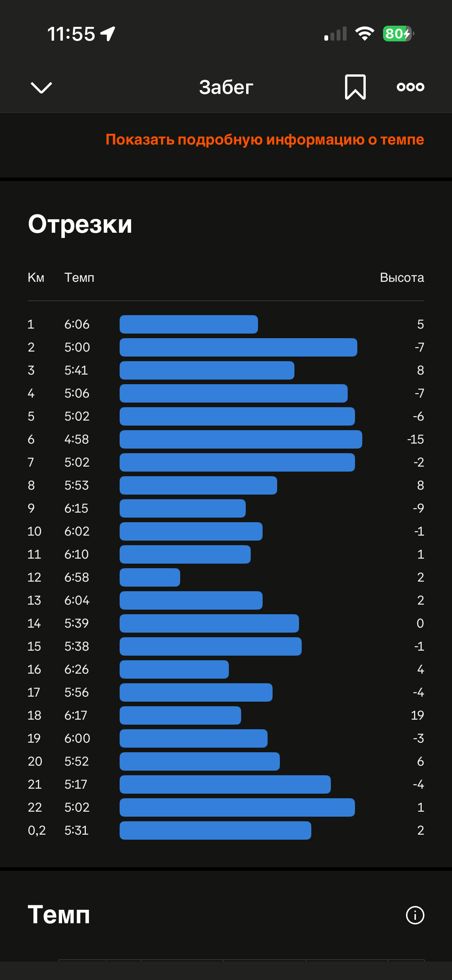The width and height of the screenshot is (452, 980).
Task: Tap the pace bar for kilometer 6
Action: point(241,439)
